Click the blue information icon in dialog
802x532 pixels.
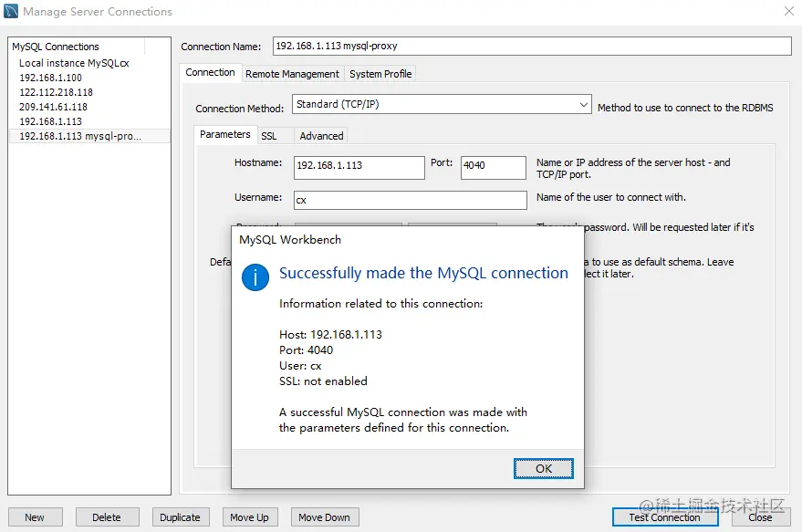(255, 277)
